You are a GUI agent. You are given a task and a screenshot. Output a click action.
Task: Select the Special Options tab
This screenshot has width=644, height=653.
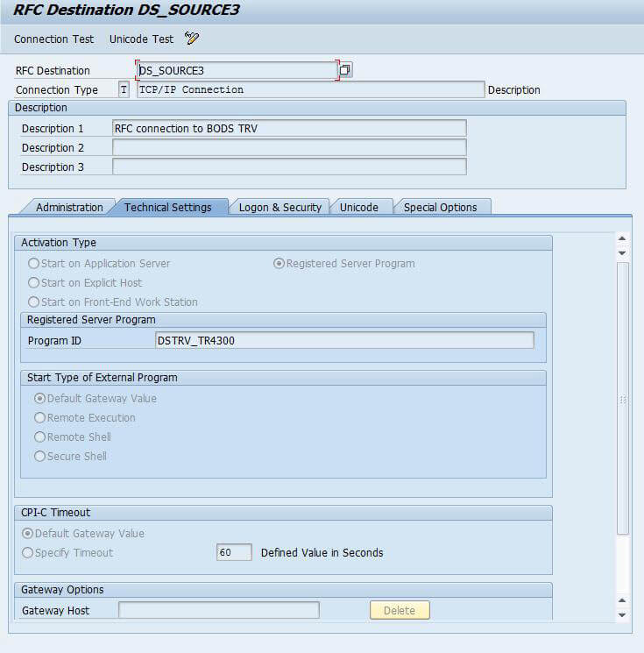point(440,208)
